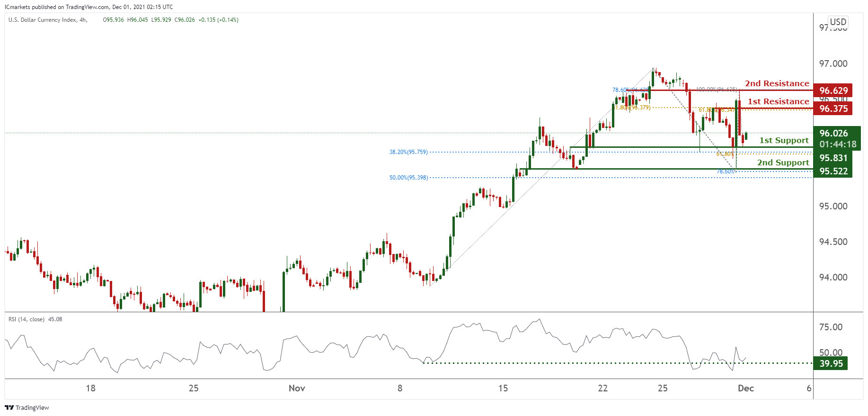Click the TradingView logo icon

tap(9, 407)
